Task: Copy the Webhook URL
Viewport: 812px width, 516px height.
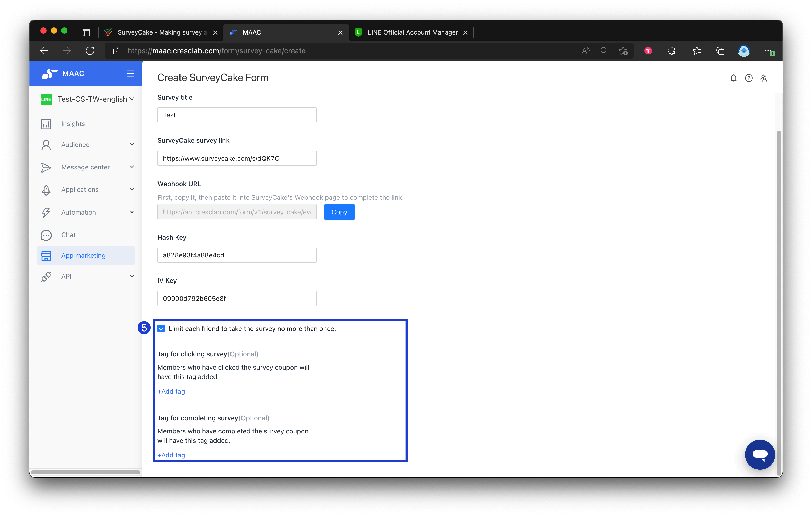Action: click(x=339, y=212)
